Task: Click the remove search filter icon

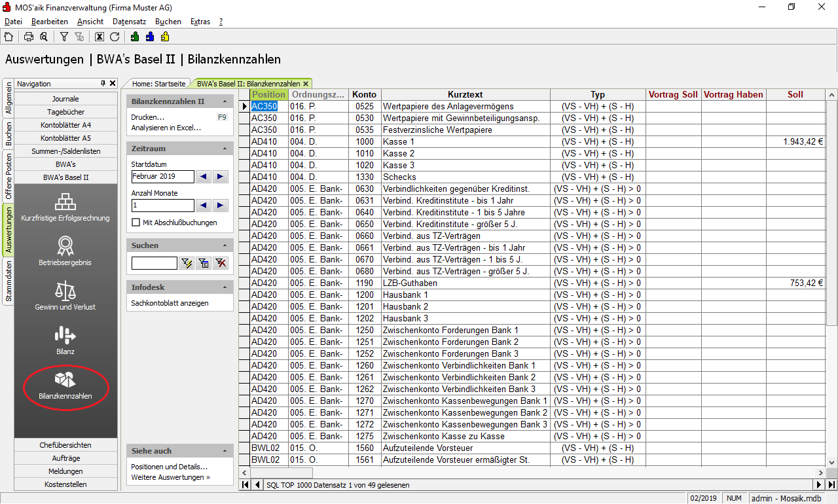Action: click(x=221, y=263)
